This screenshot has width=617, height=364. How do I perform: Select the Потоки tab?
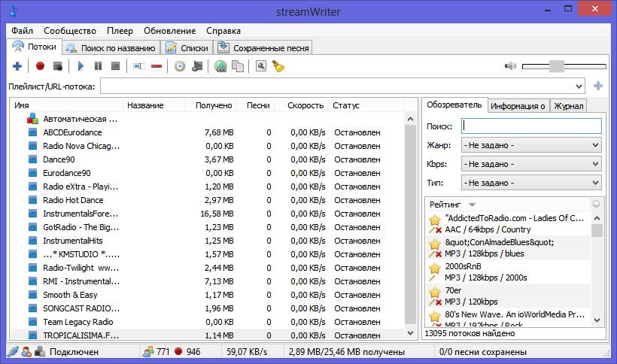click(34, 47)
